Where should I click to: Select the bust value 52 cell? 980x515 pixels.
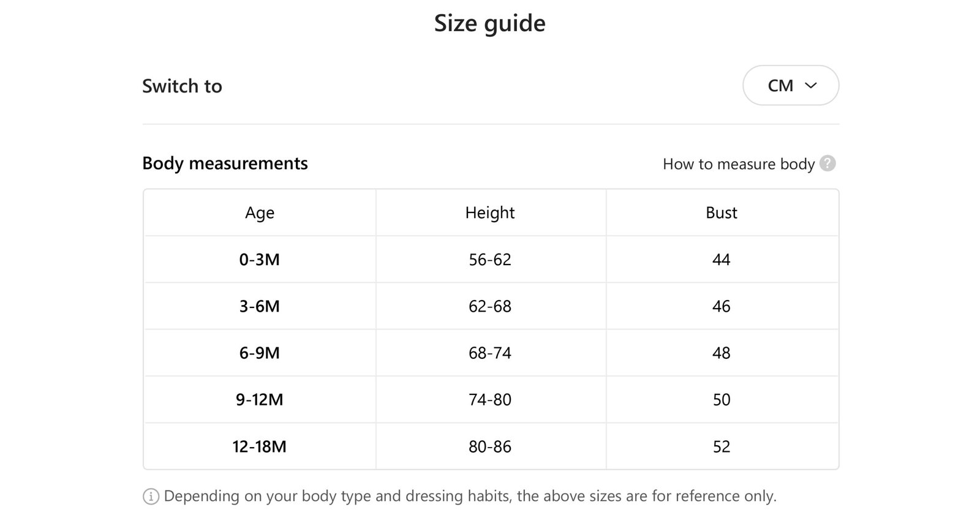point(722,446)
